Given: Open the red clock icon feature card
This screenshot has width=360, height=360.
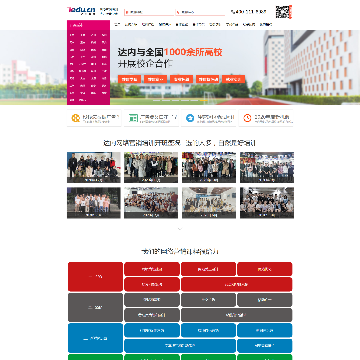Looking at the screenshot, I should [x=266, y=118].
